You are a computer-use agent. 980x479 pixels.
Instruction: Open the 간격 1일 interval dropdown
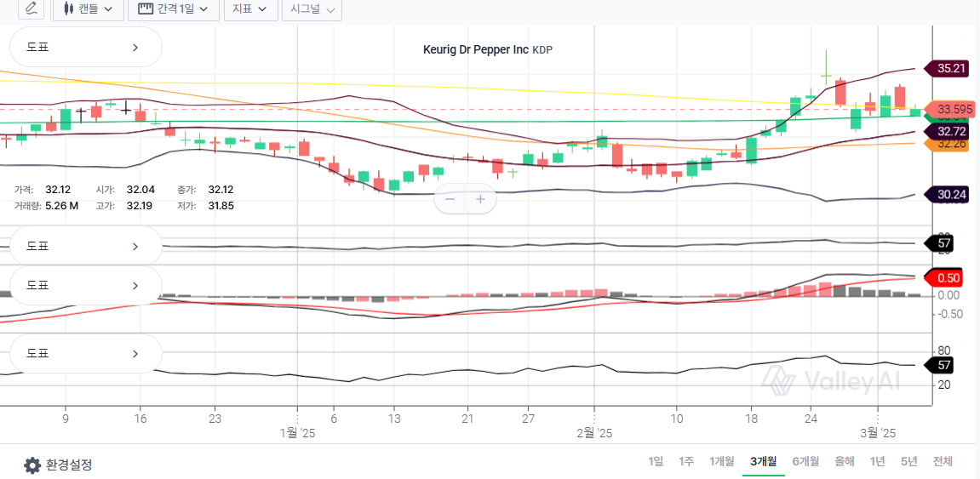173,9
